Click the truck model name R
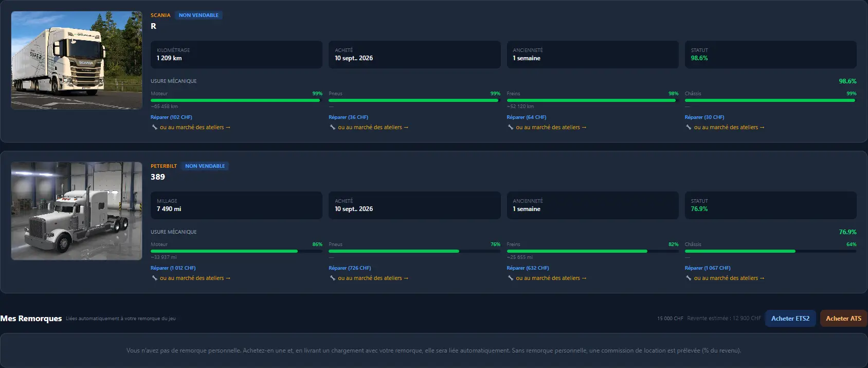 point(153,26)
